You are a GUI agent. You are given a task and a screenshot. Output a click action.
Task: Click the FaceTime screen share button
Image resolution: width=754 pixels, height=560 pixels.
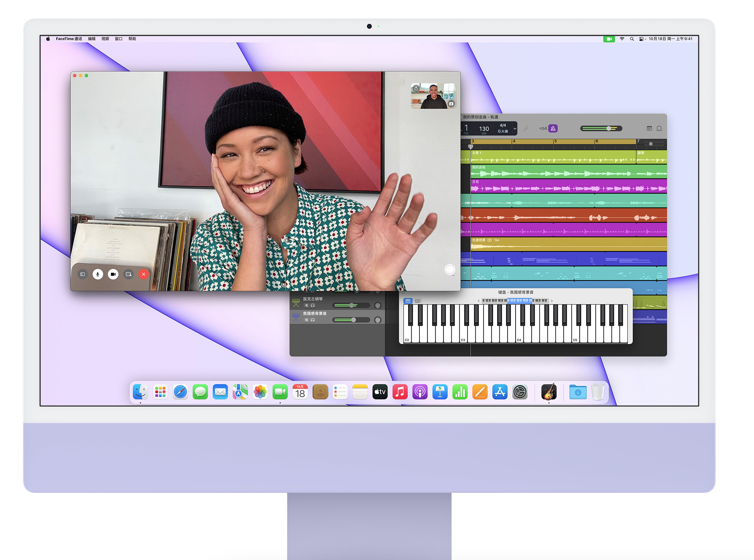(x=129, y=274)
